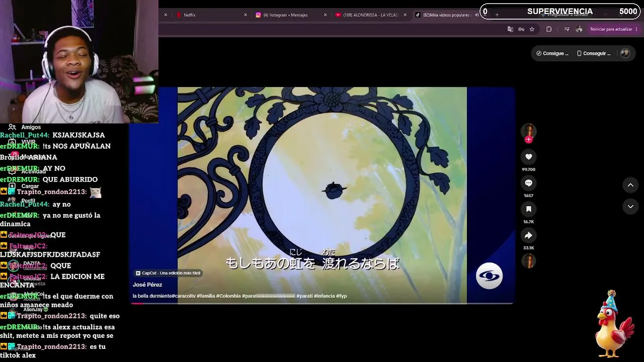Close the Instagram Mensajes tab
This screenshot has height=362, width=644.
[x=326, y=15]
